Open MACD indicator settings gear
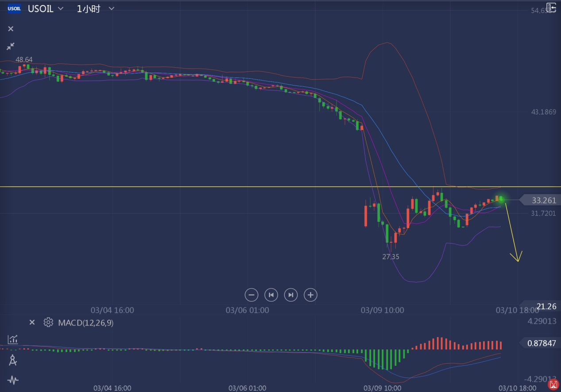This screenshot has width=561, height=392. pos(48,322)
